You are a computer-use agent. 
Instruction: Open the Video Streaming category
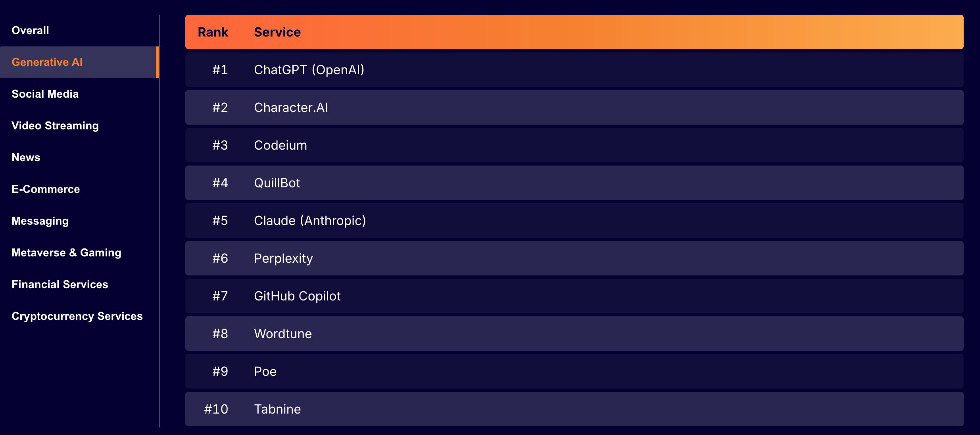point(55,126)
